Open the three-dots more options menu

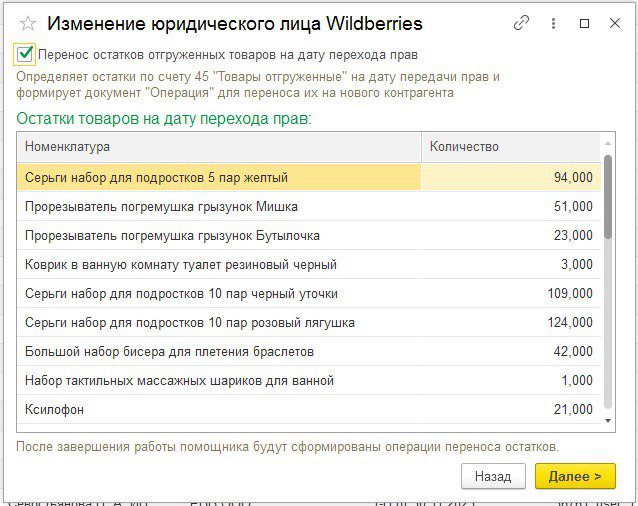[x=553, y=23]
